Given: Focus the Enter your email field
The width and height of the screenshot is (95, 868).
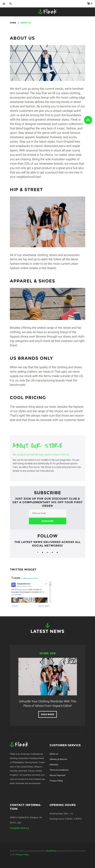Looking at the screenshot, I should point(47,513).
